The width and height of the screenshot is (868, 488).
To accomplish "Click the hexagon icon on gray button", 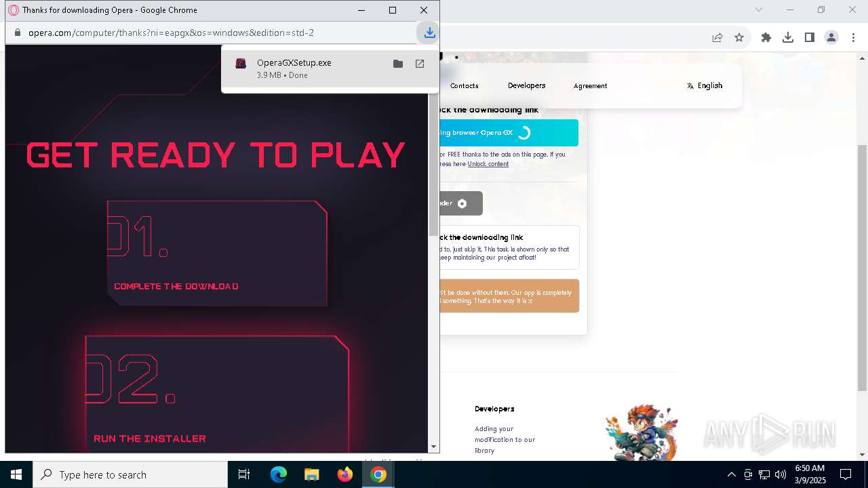I will [x=462, y=203].
